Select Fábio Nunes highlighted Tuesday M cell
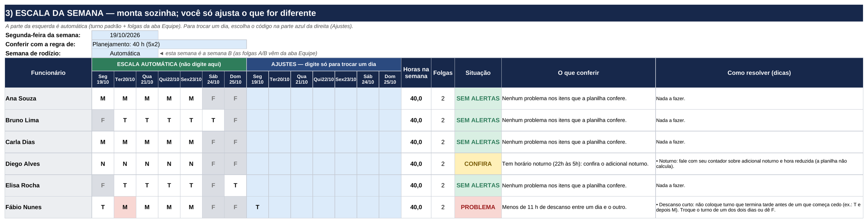 point(125,207)
